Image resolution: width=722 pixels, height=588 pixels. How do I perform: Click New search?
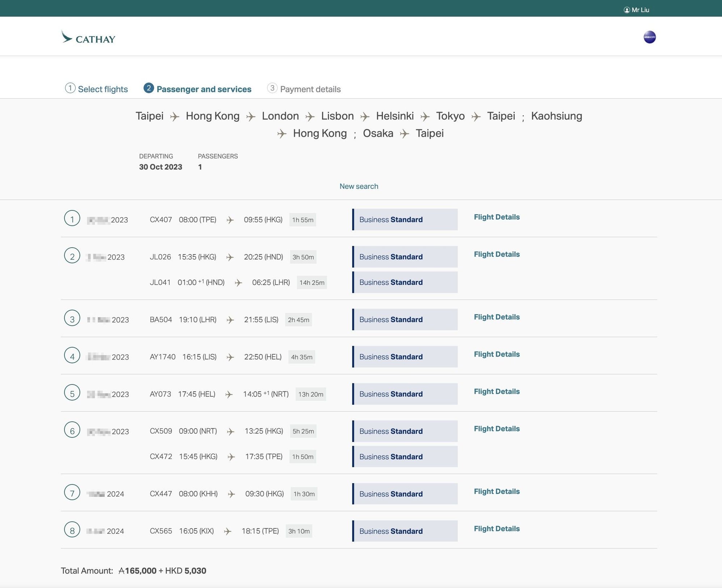359,186
